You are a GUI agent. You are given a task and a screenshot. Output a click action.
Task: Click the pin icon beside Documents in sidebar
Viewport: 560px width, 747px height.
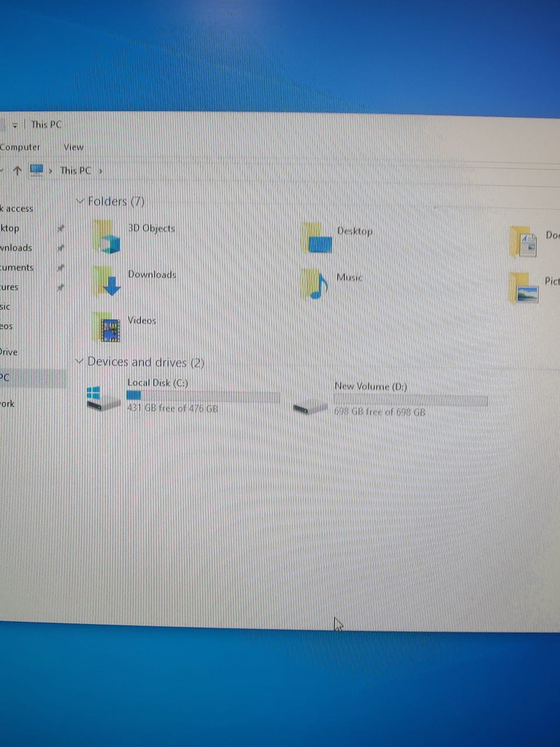coord(61,268)
